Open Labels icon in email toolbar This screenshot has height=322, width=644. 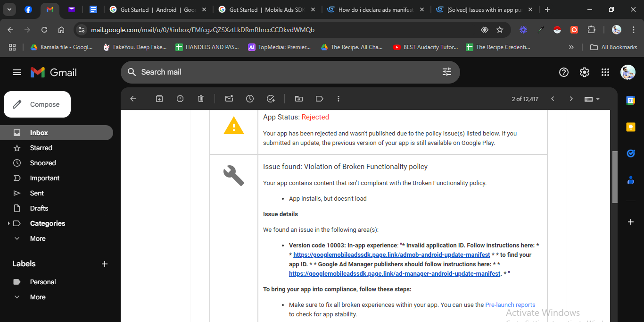320,99
